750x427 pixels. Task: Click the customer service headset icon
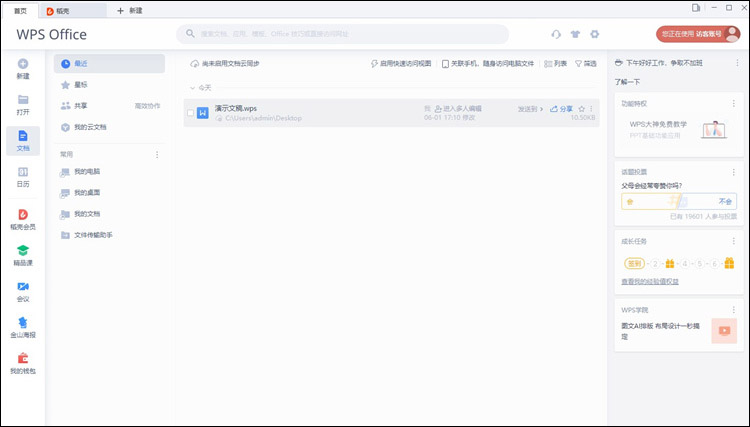[x=556, y=34]
